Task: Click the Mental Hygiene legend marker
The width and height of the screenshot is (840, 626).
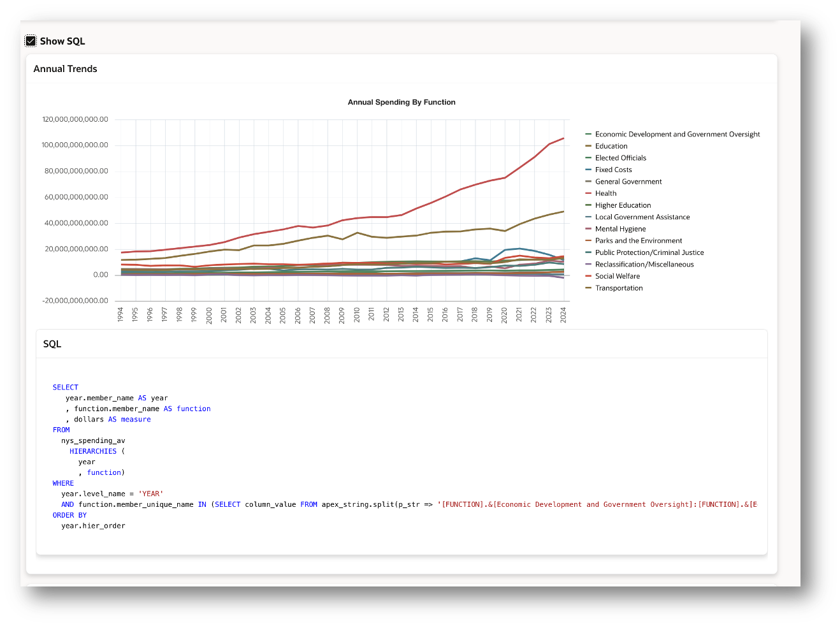Action: 588,229
